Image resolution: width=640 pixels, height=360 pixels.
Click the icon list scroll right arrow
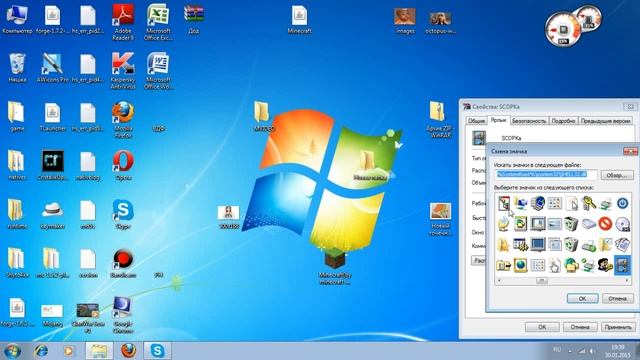click(627, 280)
